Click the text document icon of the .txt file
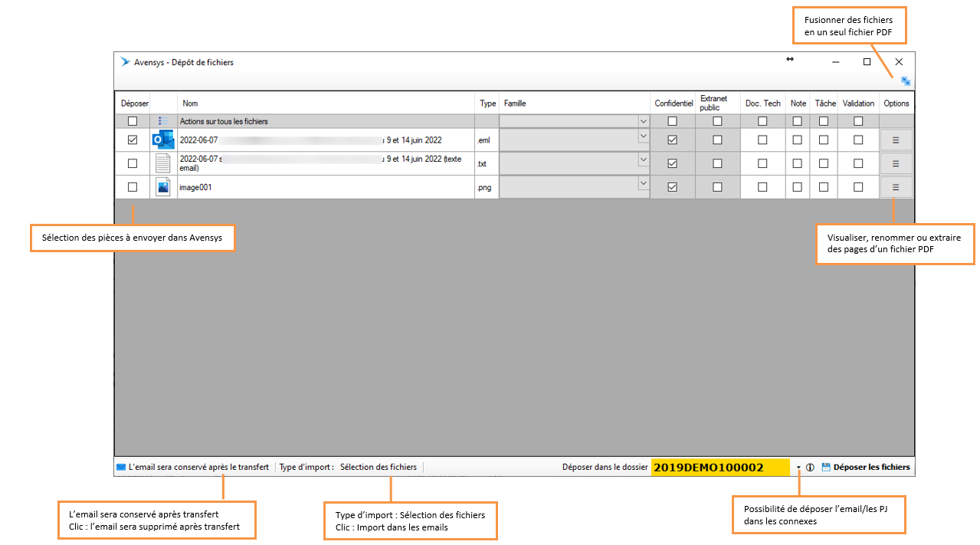980x545 pixels. [x=162, y=164]
